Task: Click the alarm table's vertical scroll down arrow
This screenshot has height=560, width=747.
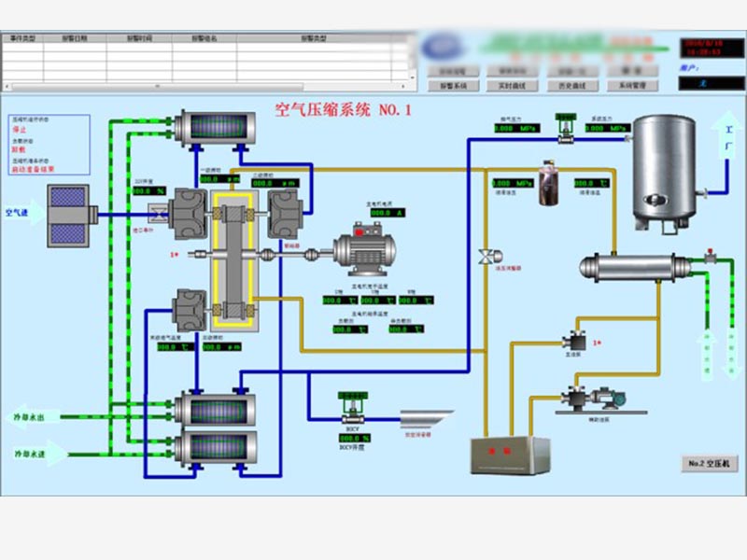Action: click(412, 77)
